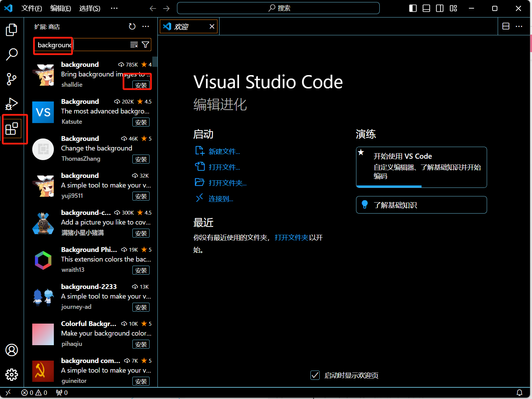Split the editor layout icon
Image resolution: width=532 pixels, height=399 pixels.
[506, 26]
